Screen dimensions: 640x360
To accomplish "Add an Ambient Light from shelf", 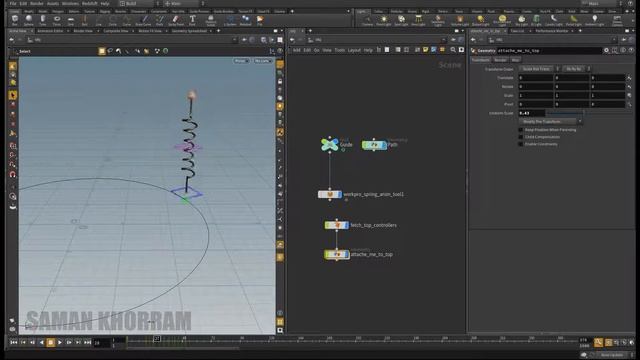I will click(x=594, y=20).
